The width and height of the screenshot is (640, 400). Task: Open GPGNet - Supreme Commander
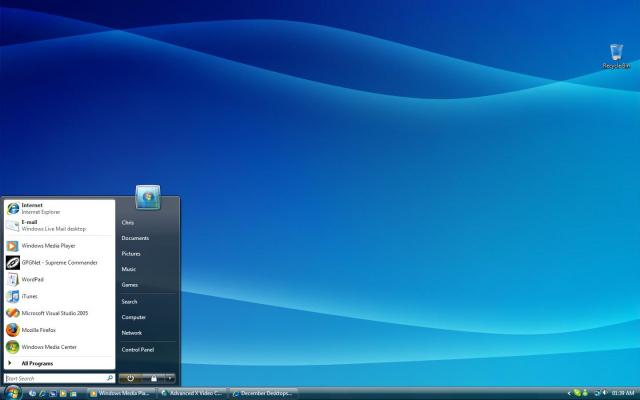tap(59, 262)
